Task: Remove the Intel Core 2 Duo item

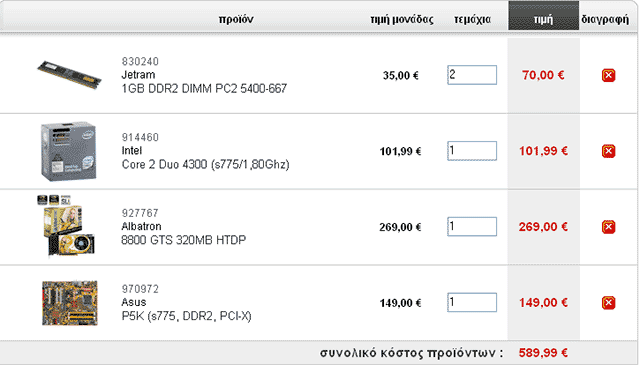Action: [608, 151]
